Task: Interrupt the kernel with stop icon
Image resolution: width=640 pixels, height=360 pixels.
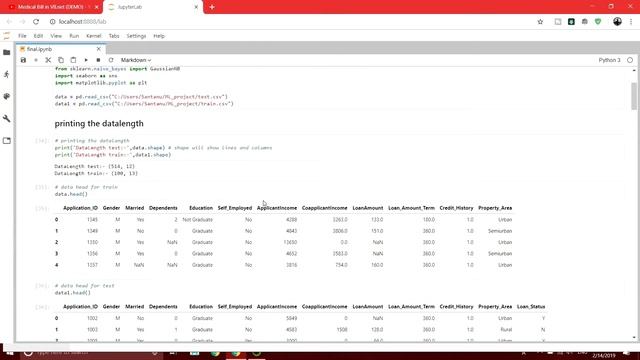Action: (x=98, y=60)
